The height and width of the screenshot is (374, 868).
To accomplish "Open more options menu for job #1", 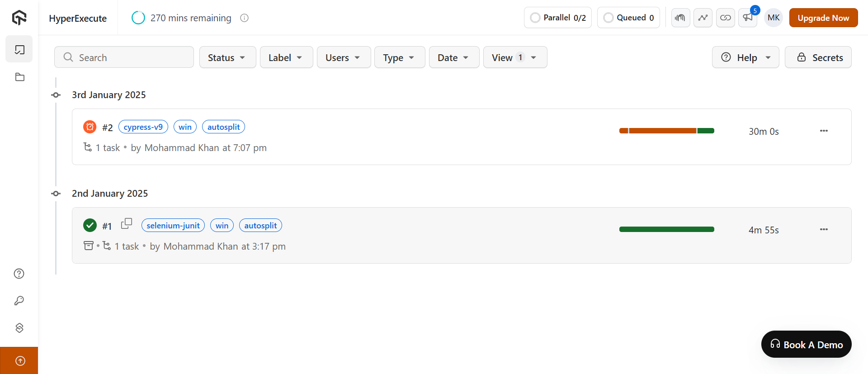I will click(824, 229).
